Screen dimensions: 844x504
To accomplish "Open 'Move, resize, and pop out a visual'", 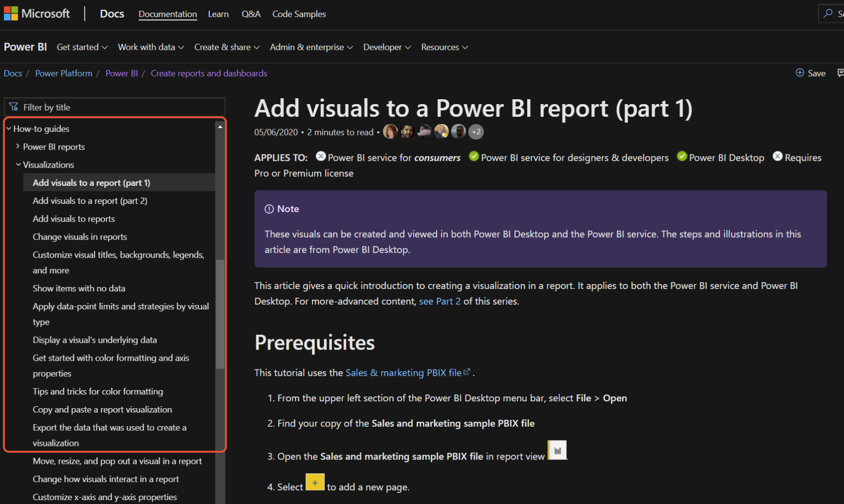I will coord(117,461).
